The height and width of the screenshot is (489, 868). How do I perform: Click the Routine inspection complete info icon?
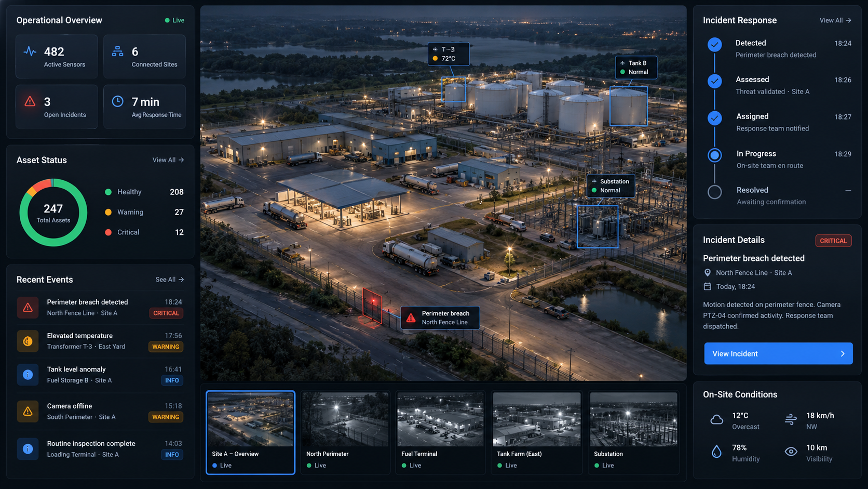[x=28, y=449]
